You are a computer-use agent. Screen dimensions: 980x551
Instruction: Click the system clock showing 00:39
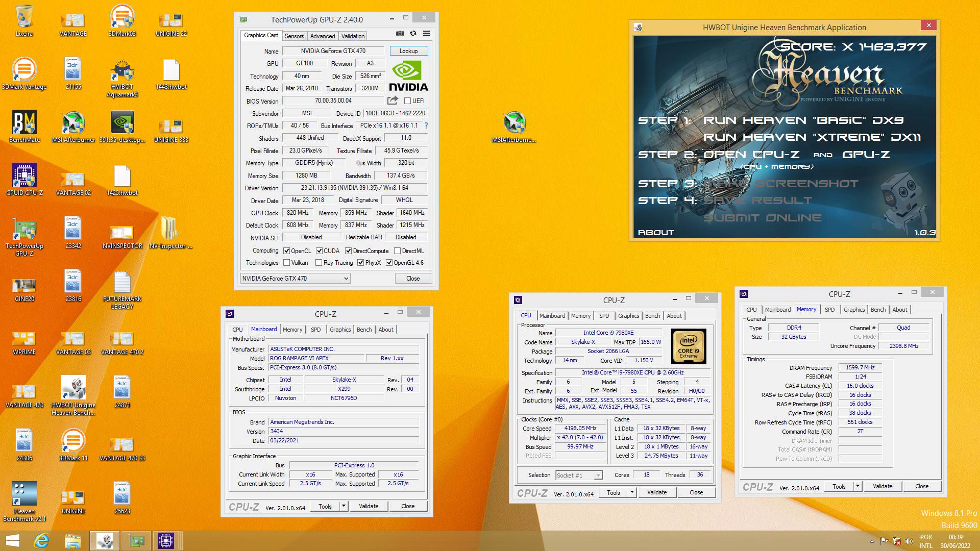(x=955, y=537)
